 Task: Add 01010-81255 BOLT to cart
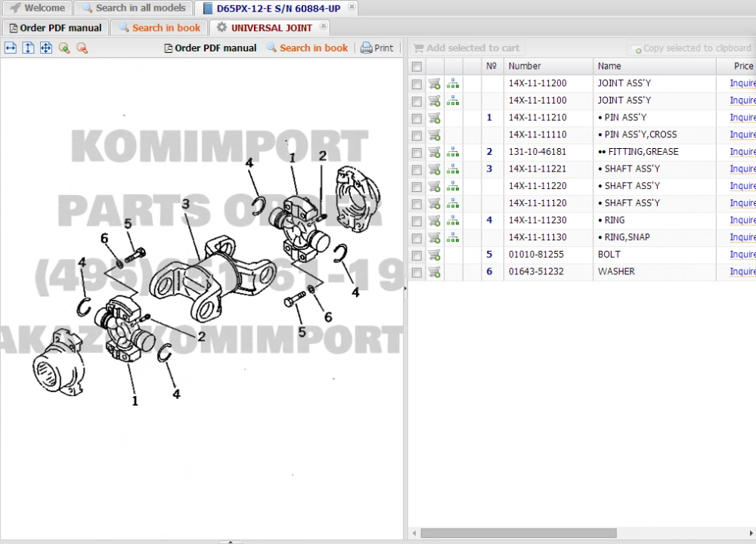pyautogui.click(x=435, y=255)
